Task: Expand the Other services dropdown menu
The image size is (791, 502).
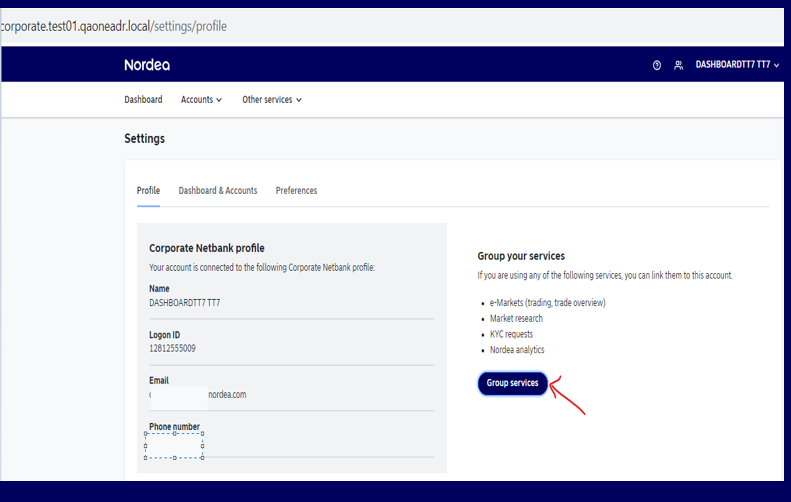Action: 272,99
